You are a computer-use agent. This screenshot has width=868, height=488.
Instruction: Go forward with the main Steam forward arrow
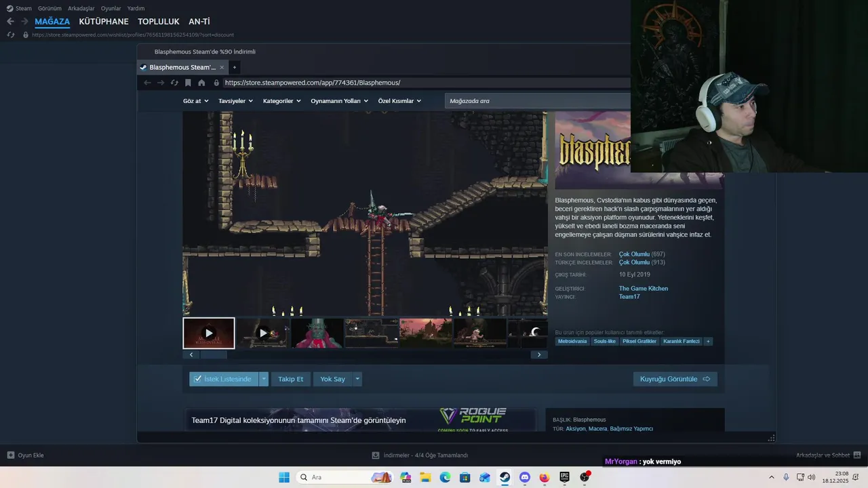[x=24, y=22]
